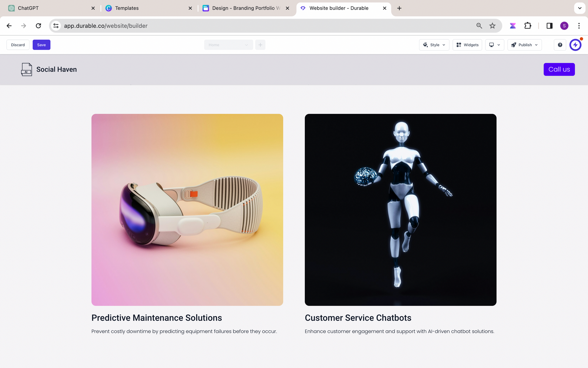Bookmark this page with the star icon

492,26
